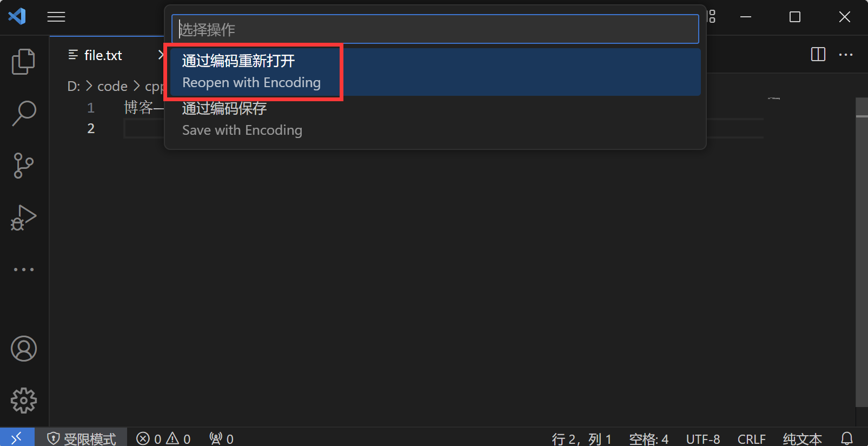Open the Manage gear menu
Screen dimensions: 868x446
[x=24, y=401]
